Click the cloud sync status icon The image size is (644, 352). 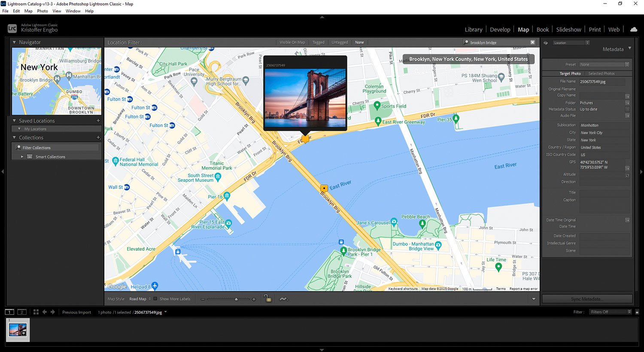[633, 30]
